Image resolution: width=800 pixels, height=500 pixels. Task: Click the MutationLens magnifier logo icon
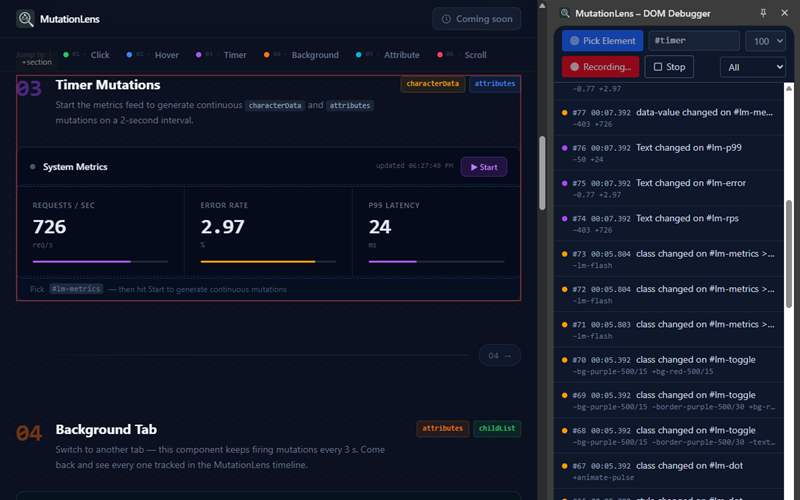25,19
